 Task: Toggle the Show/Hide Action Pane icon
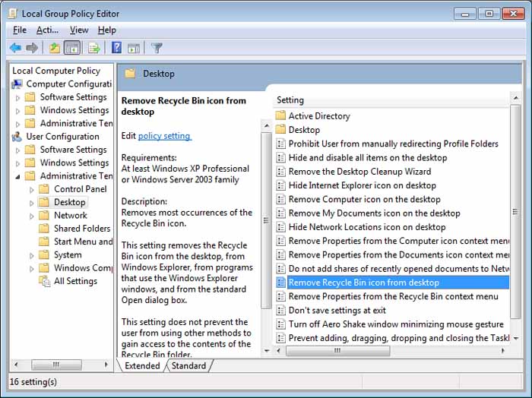[x=133, y=48]
